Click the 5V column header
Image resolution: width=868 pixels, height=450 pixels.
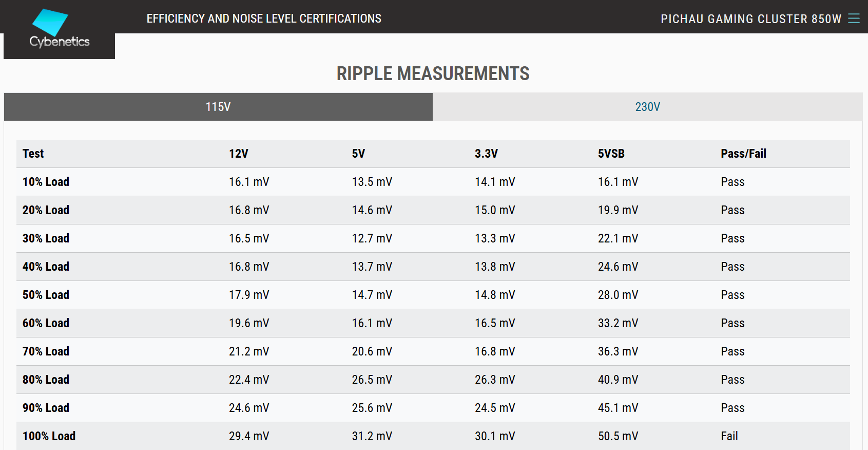click(x=358, y=154)
